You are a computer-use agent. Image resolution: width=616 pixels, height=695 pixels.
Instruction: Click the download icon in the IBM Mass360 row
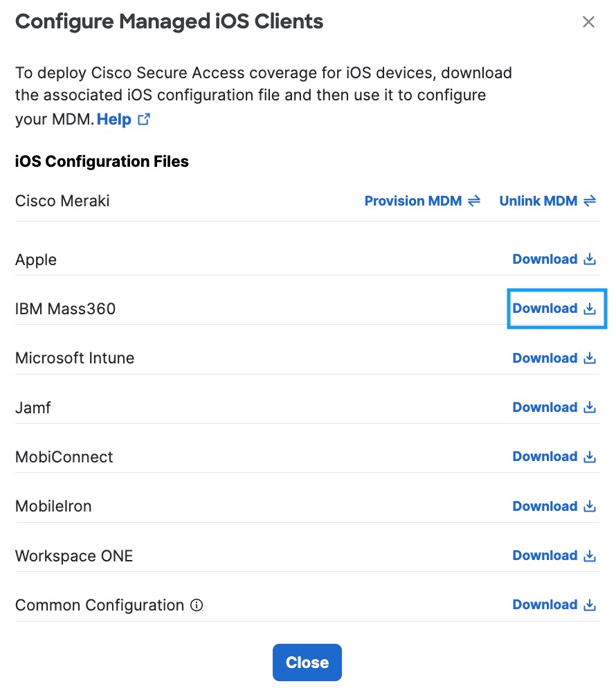click(590, 309)
